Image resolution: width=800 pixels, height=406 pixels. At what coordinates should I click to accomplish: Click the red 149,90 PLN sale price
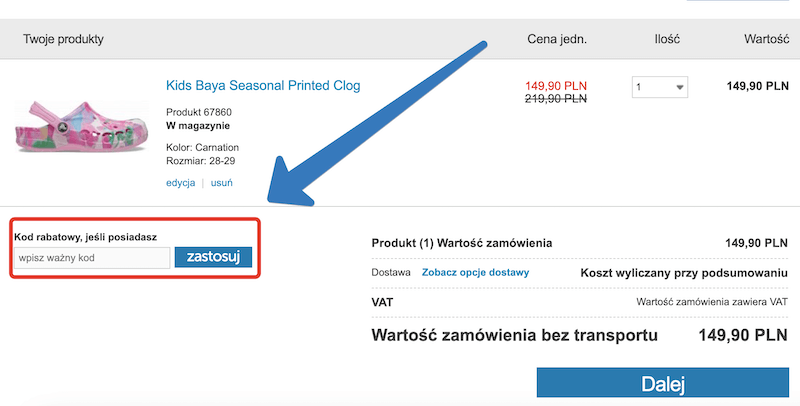[x=555, y=85]
